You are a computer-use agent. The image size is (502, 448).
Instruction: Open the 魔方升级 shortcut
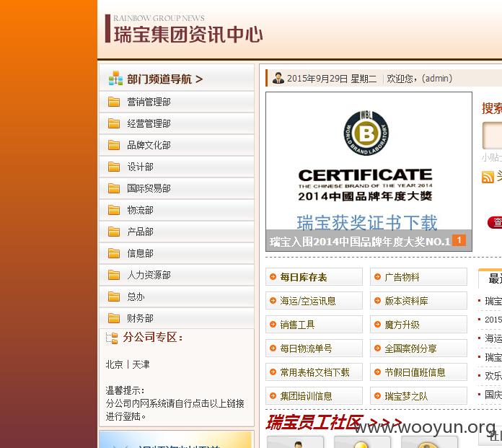coord(418,325)
